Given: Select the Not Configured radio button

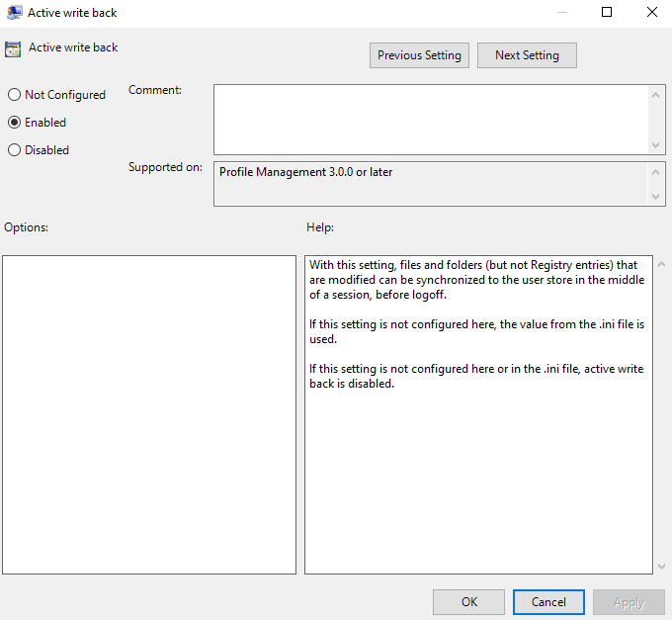Looking at the screenshot, I should (14, 95).
